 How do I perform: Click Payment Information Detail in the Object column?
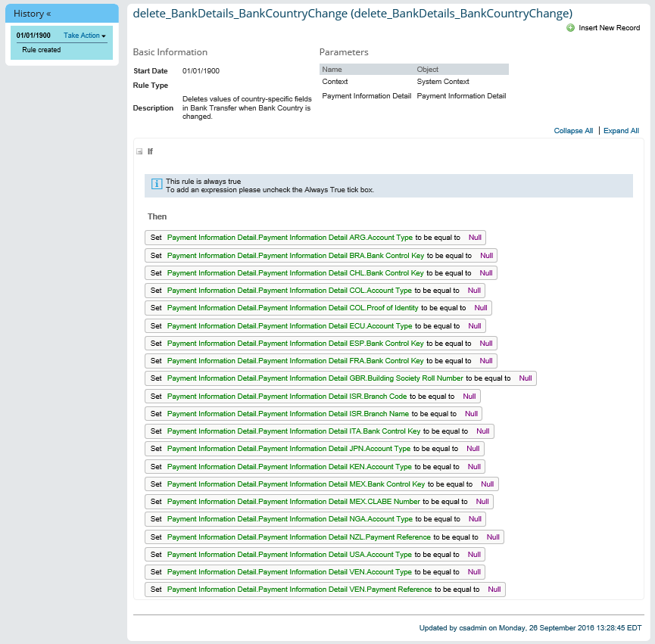[x=461, y=96]
